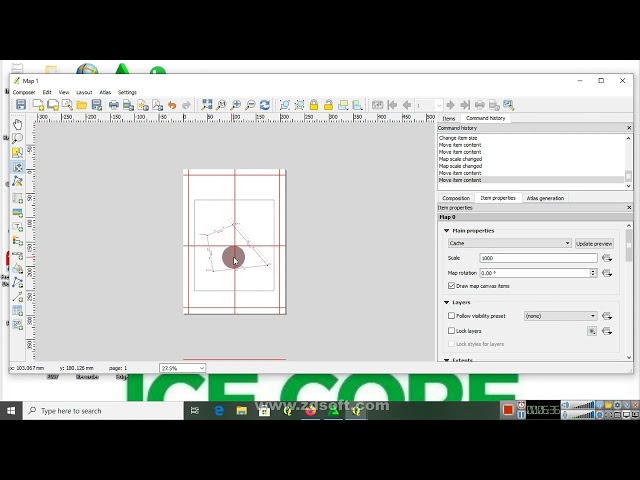Image resolution: width=640 pixels, height=480 pixels.
Task: Select the Pan composer tool
Action: pos(18,124)
